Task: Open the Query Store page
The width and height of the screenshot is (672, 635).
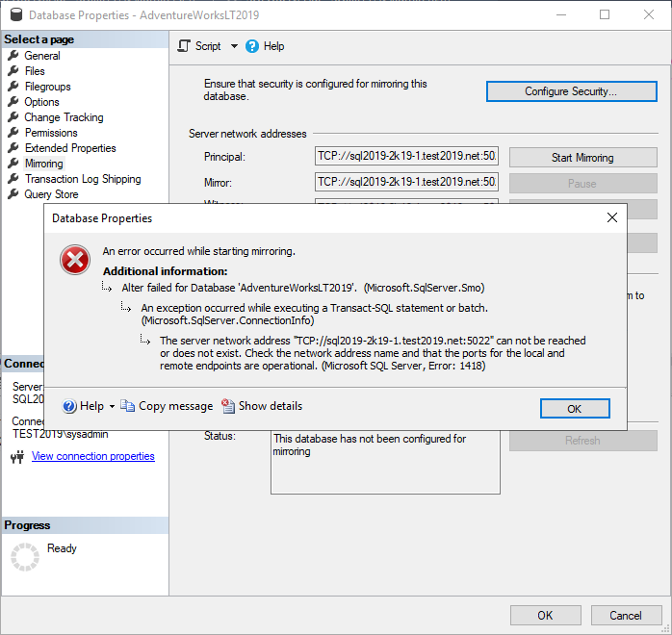Action: [51, 194]
